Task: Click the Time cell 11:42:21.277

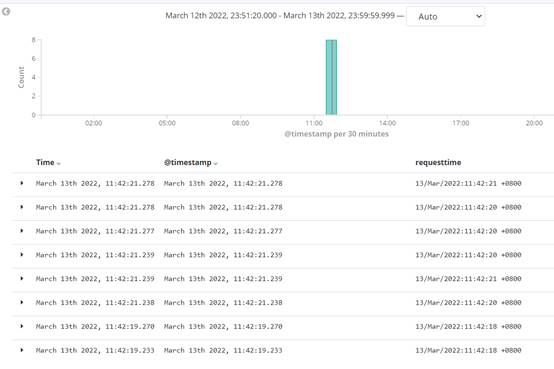Action: coord(95,231)
